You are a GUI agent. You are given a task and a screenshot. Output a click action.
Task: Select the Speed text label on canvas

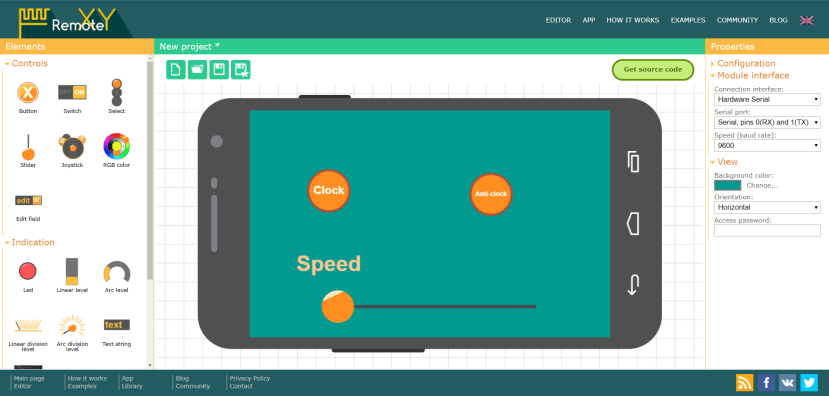click(x=329, y=263)
